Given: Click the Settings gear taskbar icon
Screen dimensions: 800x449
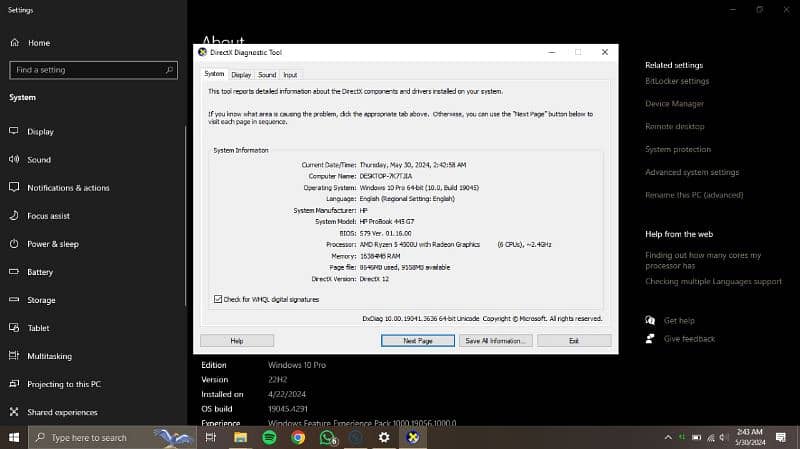Looking at the screenshot, I should click(x=384, y=437).
